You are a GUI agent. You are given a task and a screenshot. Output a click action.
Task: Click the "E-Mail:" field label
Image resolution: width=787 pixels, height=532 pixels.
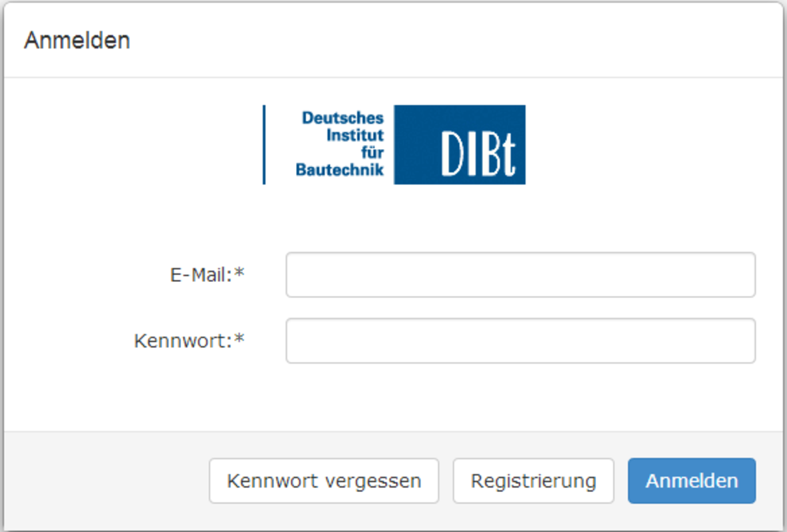[x=200, y=275]
